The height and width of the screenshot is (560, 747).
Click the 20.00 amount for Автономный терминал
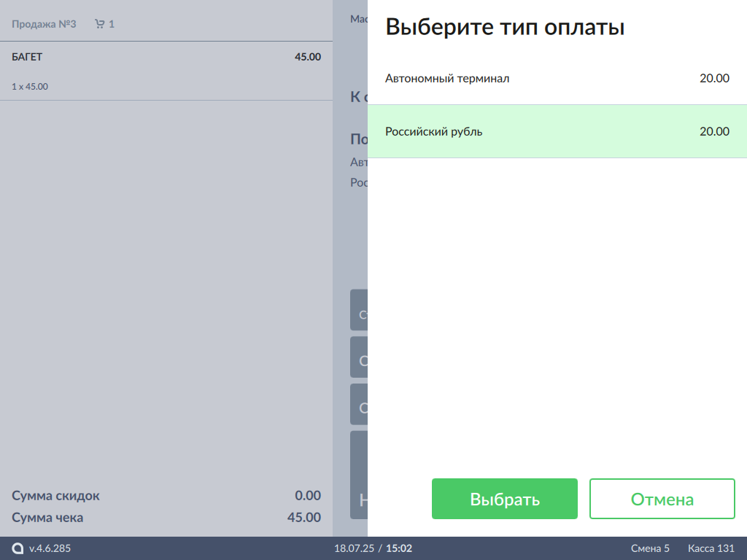click(x=714, y=79)
